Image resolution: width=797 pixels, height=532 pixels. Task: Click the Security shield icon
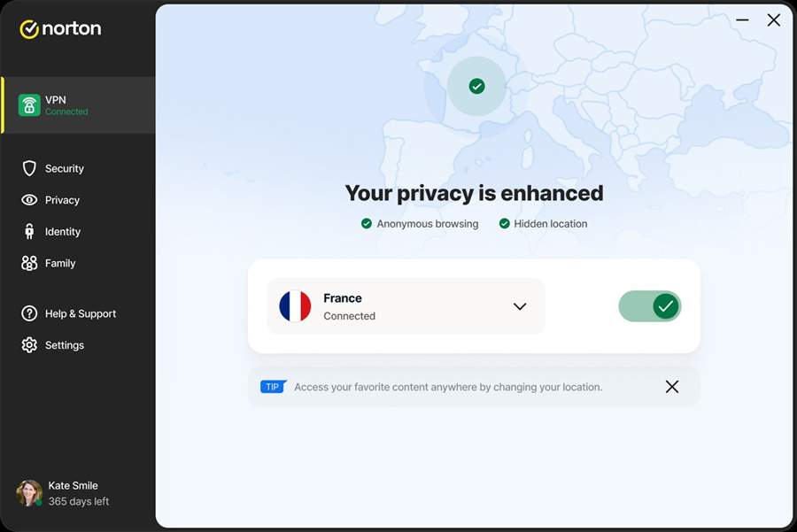[29, 168]
